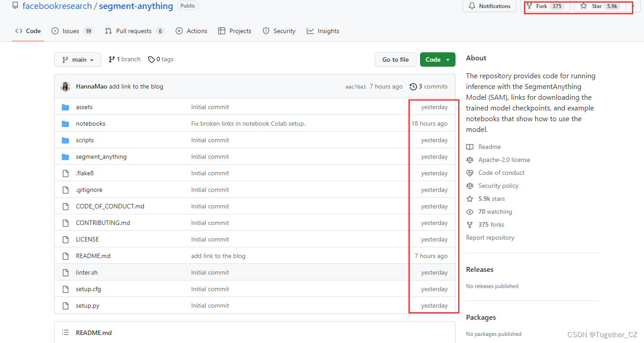Viewport: 644px width, 343px height.
Task: Open the Star list dropdown arrow
Action: pos(633,6)
